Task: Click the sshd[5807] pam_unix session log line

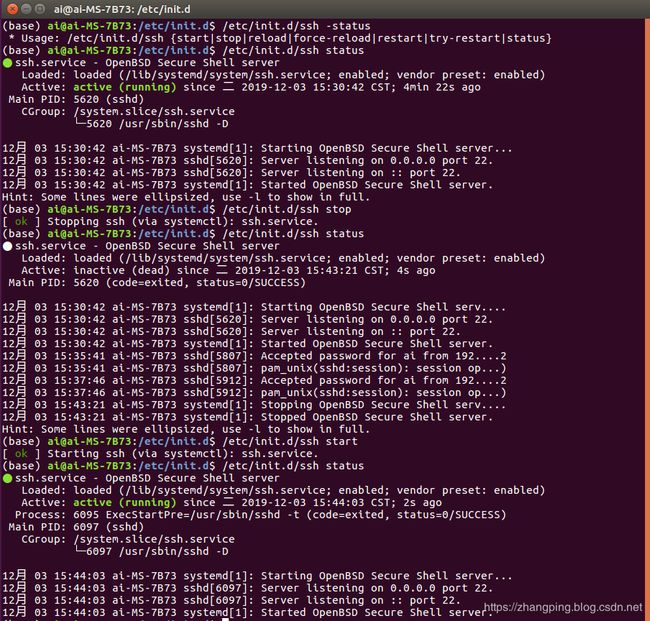Action: [x=254, y=368]
